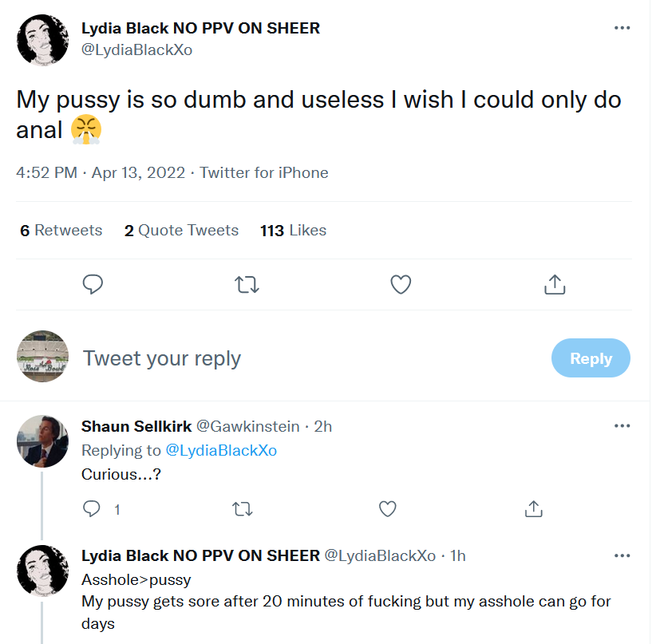
Task: Like the main tweet with heart icon
Action: pos(401,284)
